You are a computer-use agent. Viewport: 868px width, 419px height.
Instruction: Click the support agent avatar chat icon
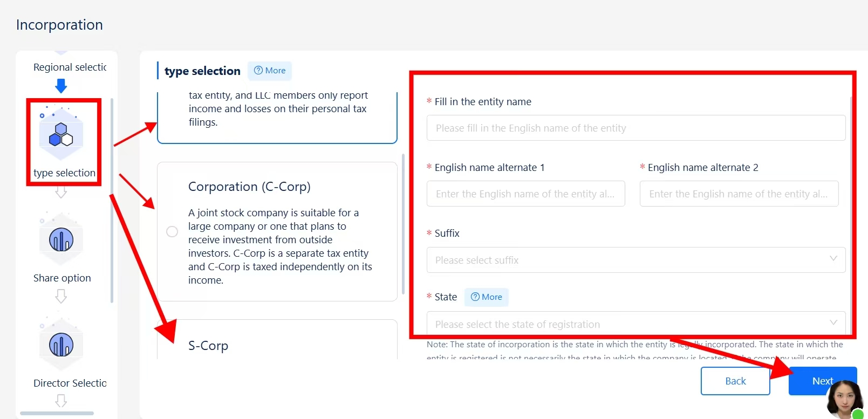click(846, 400)
